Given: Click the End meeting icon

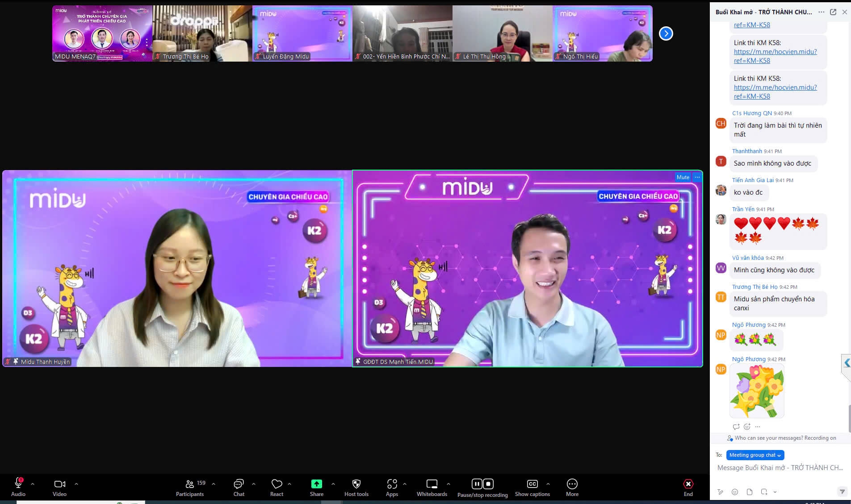Looking at the screenshot, I should [x=688, y=484].
